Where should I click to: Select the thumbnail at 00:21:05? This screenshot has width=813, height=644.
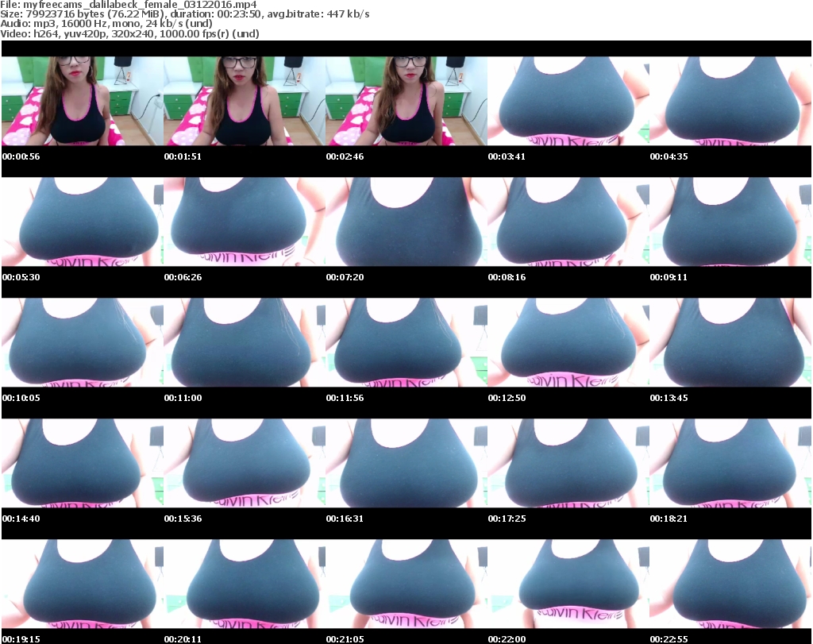(406, 584)
